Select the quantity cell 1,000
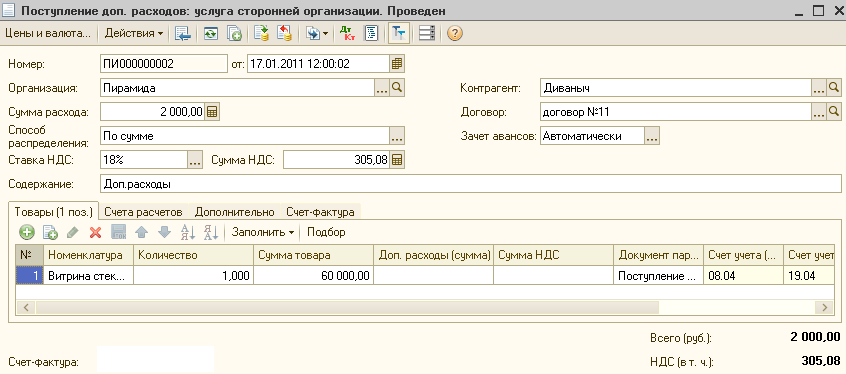 193,276
